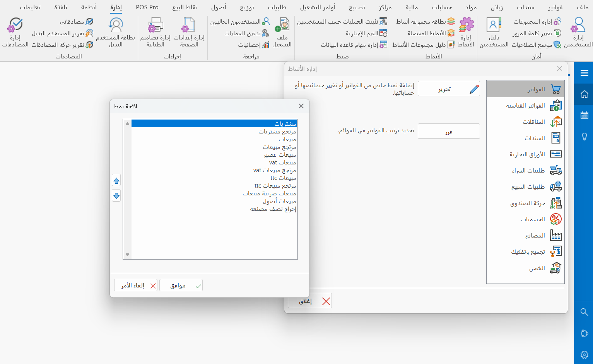
Task: Click the blue up arrow to reorder
Action: (116, 180)
